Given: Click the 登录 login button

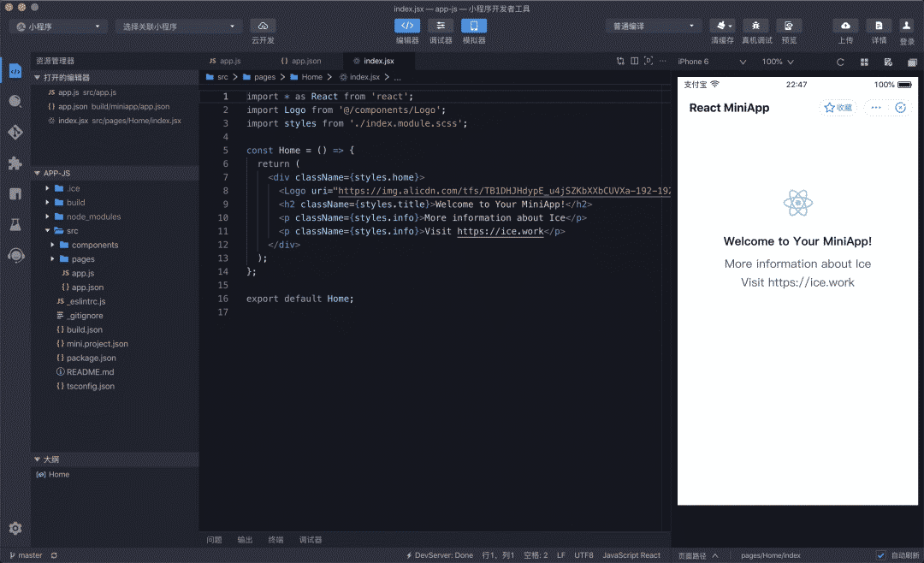Looking at the screenshot, I should (x=907, y=27).
